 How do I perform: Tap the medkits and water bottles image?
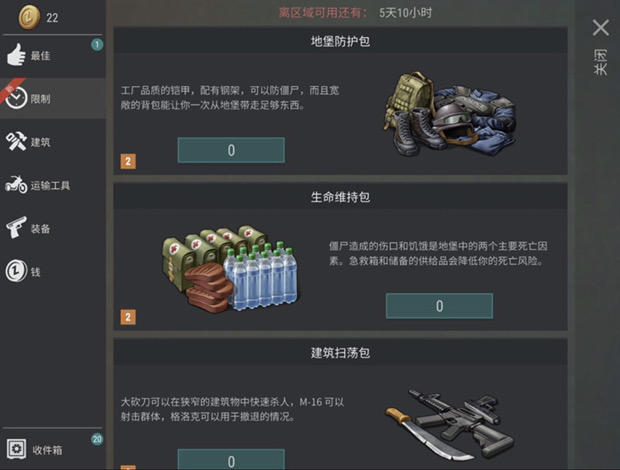[x=231, y=269]
